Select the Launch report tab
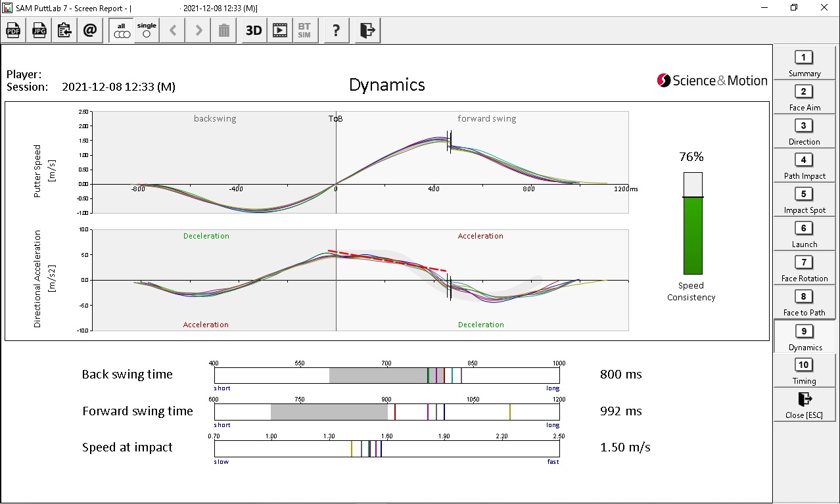Image resolution: width=840 pixels, height=504 pixels. (x=804, y=234)
